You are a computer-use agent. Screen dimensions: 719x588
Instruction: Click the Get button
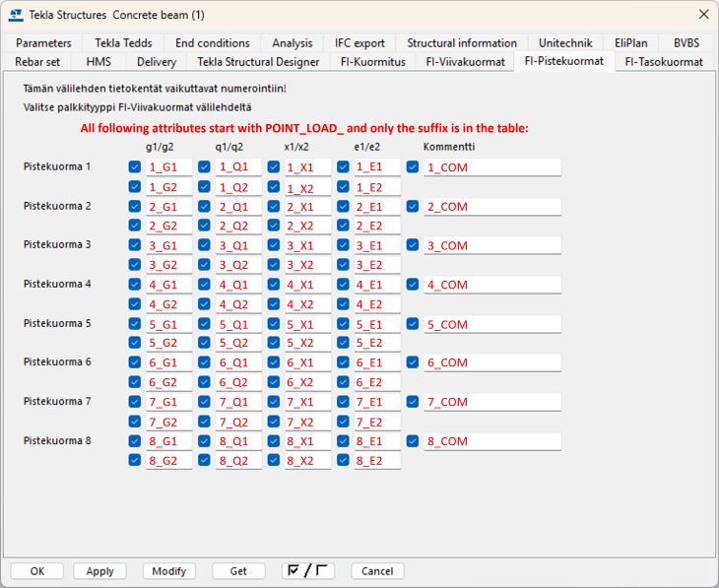[x=238, y=571]
